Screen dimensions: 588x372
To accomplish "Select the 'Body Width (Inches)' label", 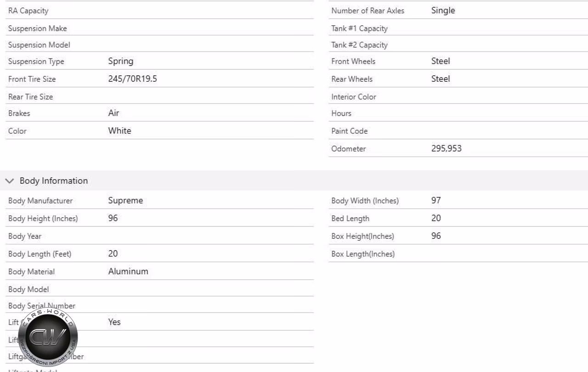I will 365,201.
